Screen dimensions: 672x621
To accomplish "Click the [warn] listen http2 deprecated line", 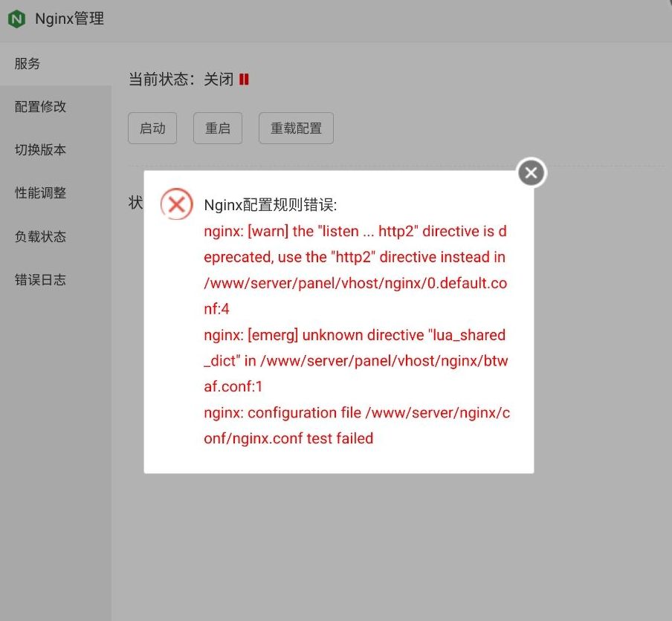I will (355, 231).
